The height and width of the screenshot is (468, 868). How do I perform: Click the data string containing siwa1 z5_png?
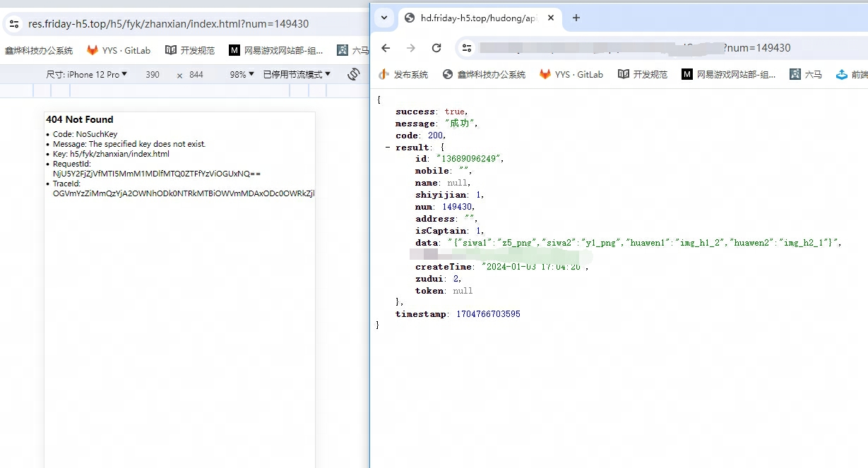(643, 243)
